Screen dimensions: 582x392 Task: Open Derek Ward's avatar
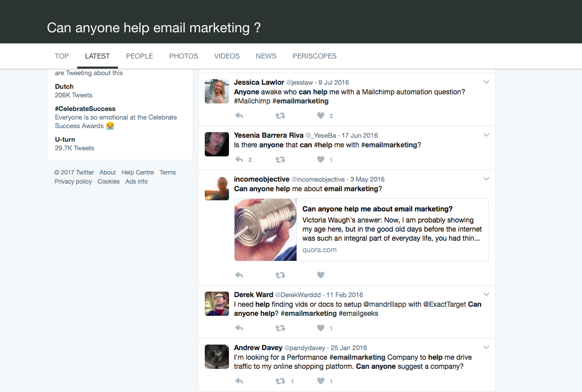(x=217, y=304)
